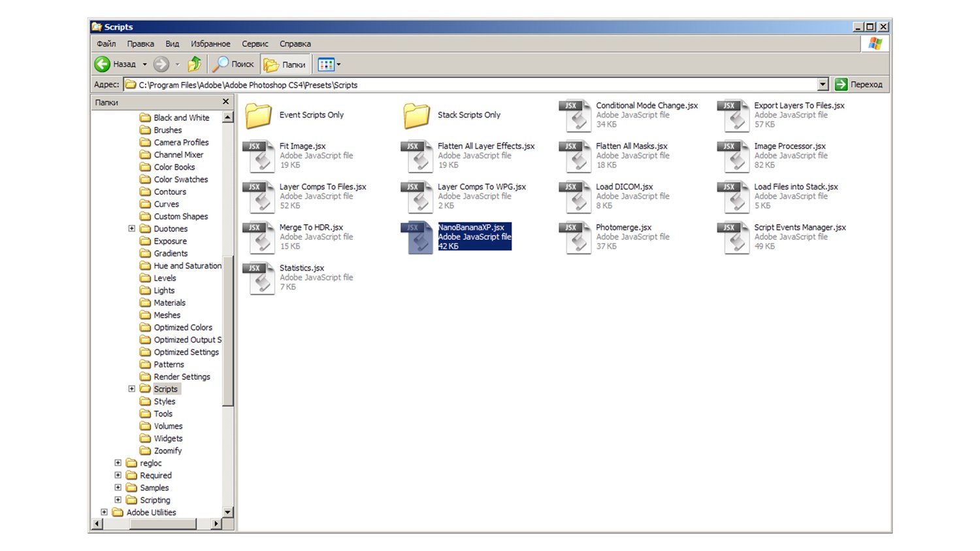Select the Load DICOM.jsx file icon
The height and width of the screenshot is (551, 980).
[x=575, y=197]
